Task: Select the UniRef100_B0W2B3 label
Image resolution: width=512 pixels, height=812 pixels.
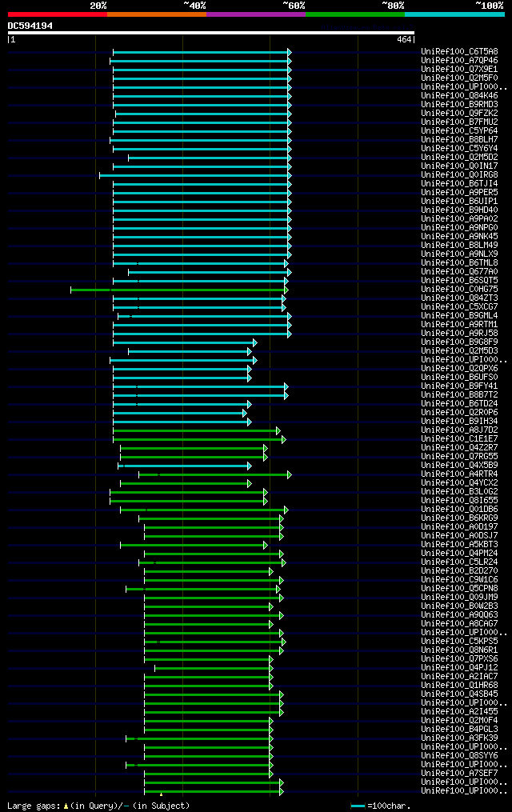Action: 460,606
